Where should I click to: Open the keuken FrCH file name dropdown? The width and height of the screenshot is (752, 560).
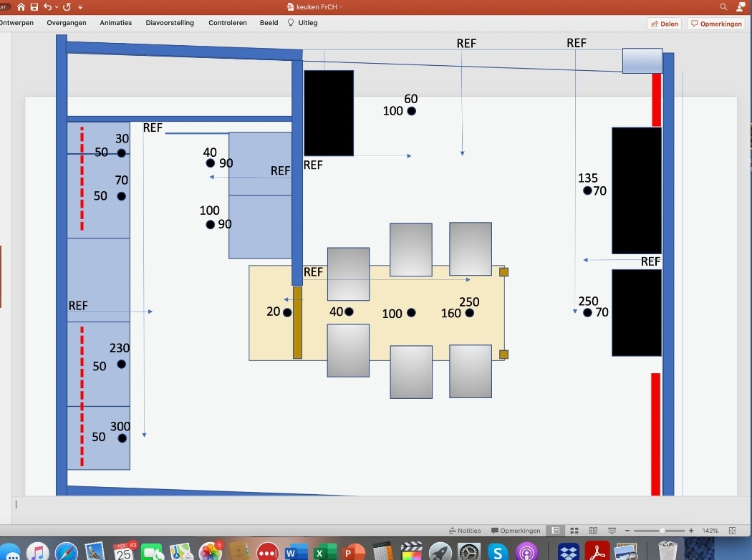click(x=342, y=6)
